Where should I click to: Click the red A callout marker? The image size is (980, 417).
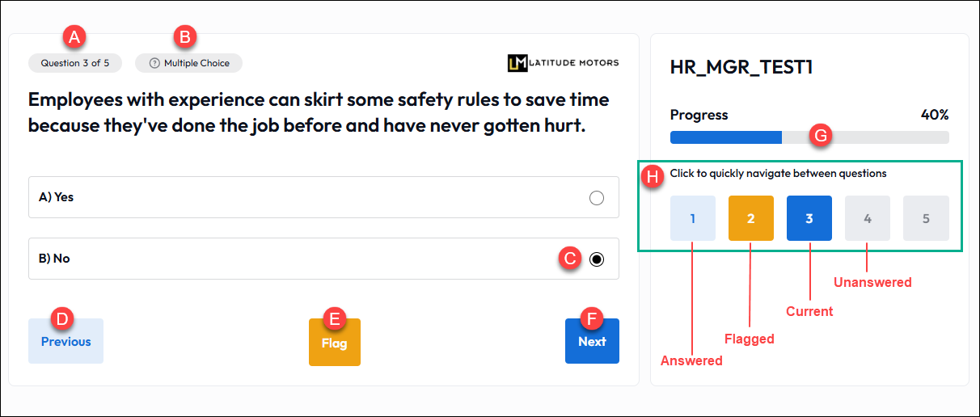coord(75,36)
